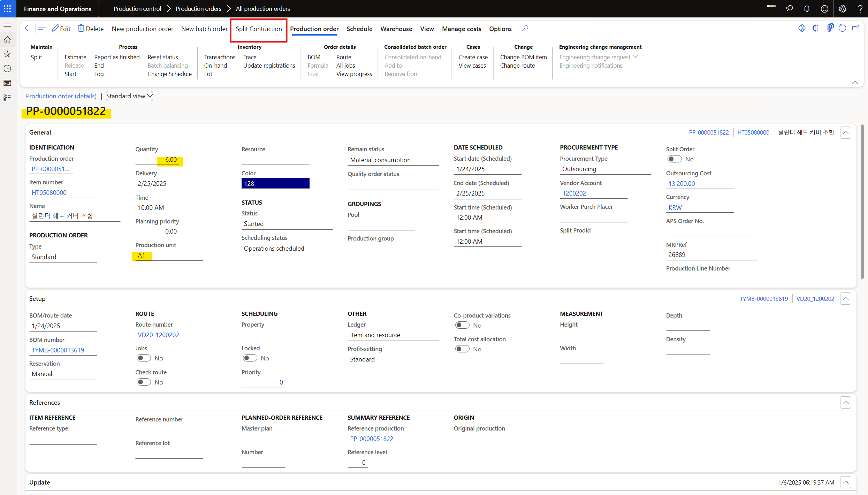
Task: Collapse the General section chevron
Action: click(x=846, y=132)
